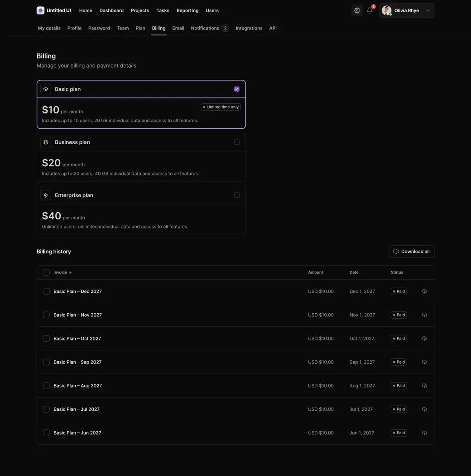Click the Nov 1, 2027 date cell

pos(362,315)
